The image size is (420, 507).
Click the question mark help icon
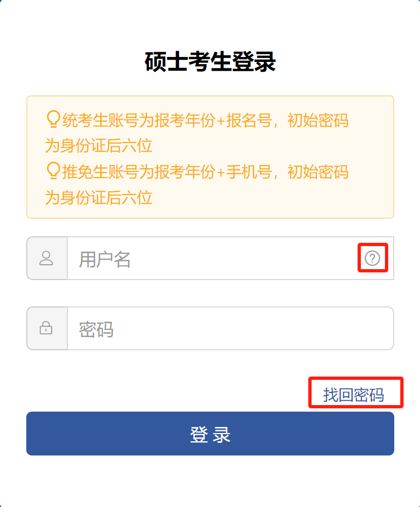pyautogui.click(x=372, y=258)
